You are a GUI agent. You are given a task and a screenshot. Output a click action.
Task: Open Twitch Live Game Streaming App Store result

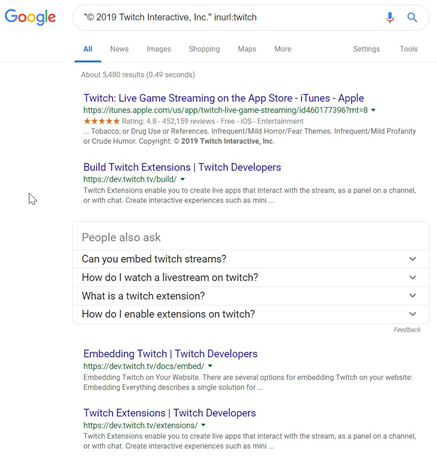[x=224, y=98]
